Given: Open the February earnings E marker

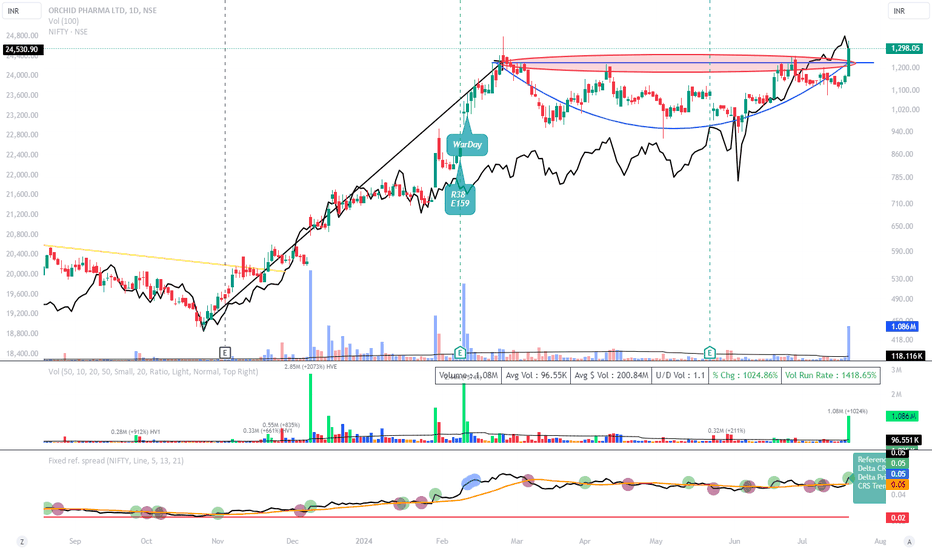Looking at the screenshot, I should (x=459, y=353).
